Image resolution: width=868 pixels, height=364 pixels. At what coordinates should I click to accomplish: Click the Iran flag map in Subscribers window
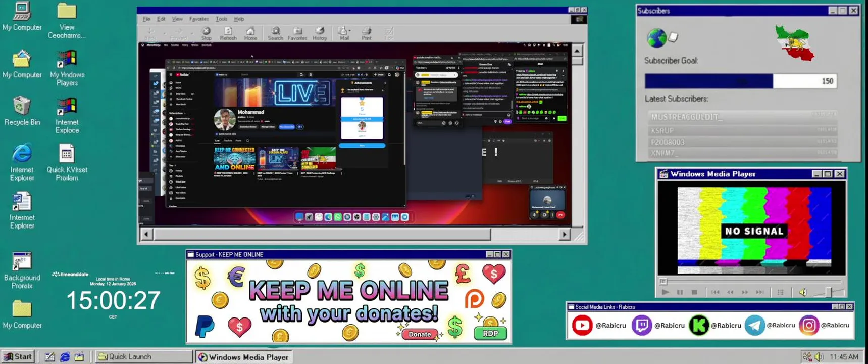tap(795, 43)
